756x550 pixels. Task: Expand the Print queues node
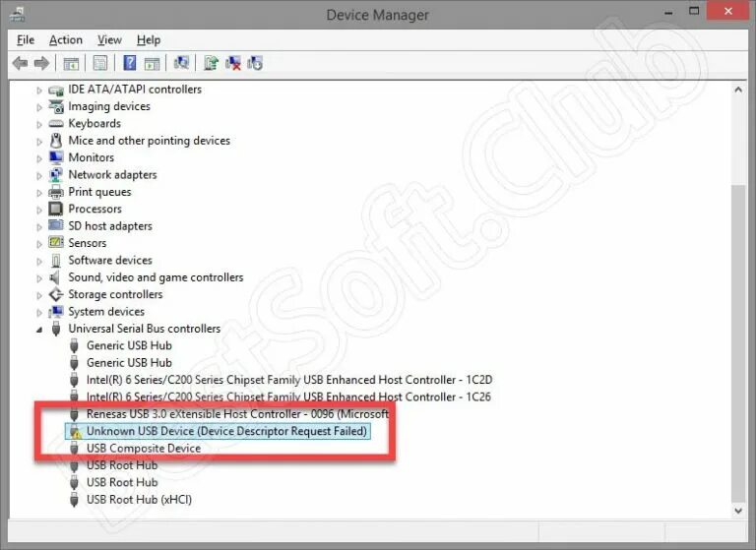39,193
